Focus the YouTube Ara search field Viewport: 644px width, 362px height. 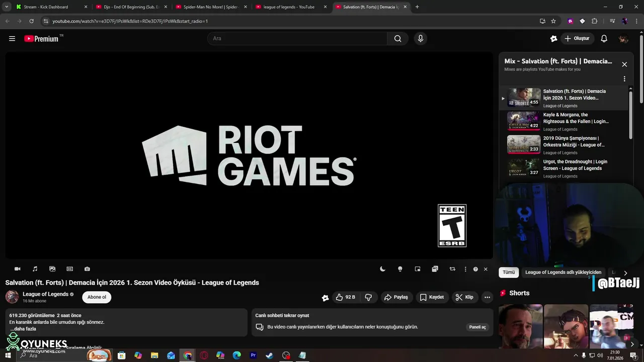tap(297, 39)
